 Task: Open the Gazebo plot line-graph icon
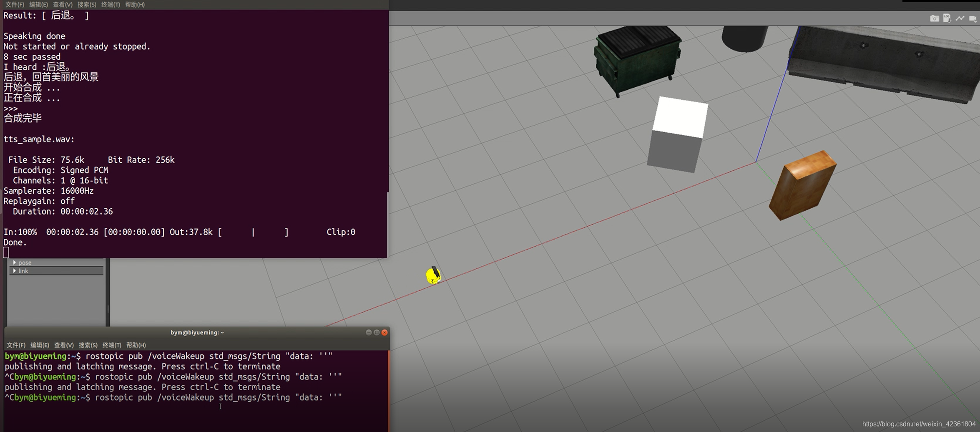[x=960, y=18]
